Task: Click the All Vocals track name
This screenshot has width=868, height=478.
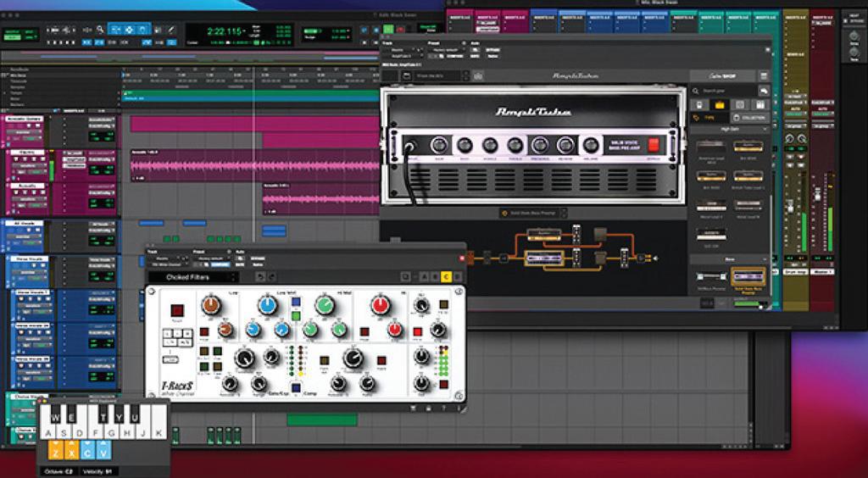Action: (25, 223)
